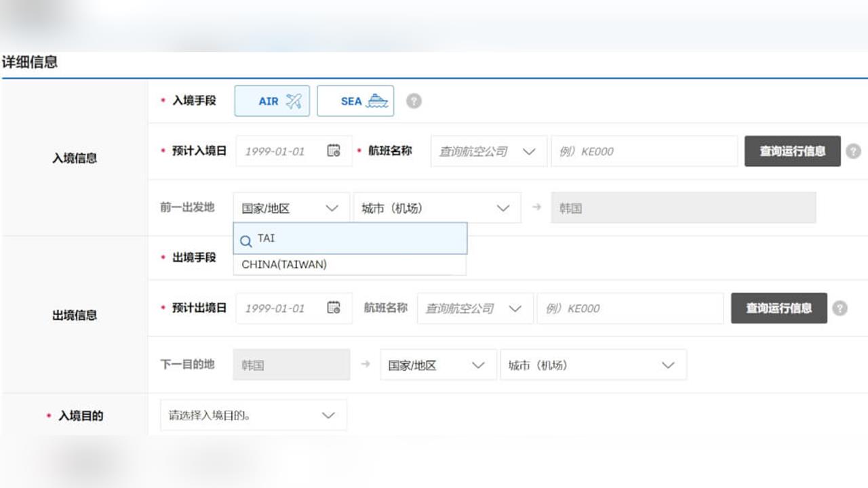Screen dimensions: 868x488
Task: Select AIR as the entry method
Action: coord(271,100)
